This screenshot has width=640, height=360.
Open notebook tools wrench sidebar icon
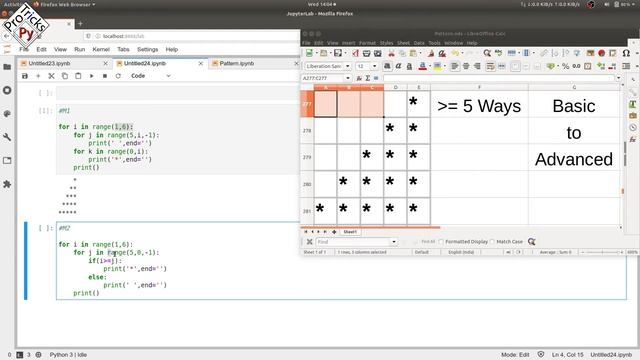7,137
